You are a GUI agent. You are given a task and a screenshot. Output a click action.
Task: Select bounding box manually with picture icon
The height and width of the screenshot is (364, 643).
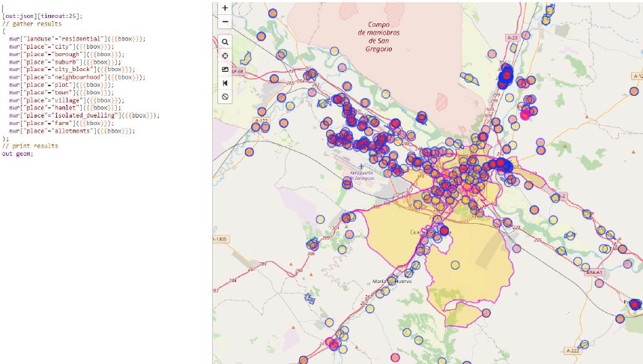tap(225, 70)
